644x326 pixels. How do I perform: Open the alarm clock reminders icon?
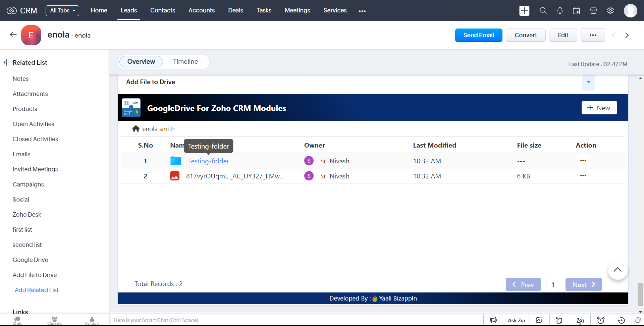(x=601, y=320)
